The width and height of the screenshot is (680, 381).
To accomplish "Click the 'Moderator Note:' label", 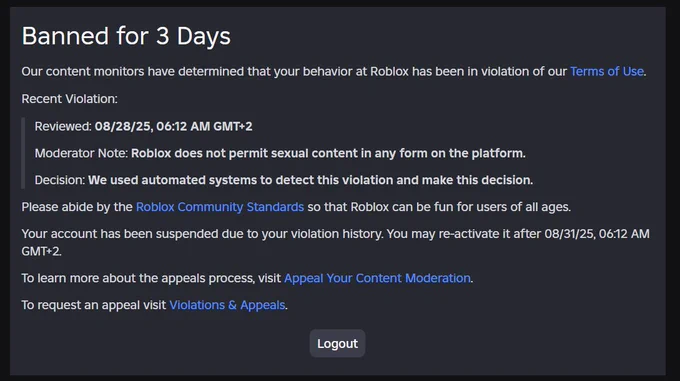I will pos(81,153).
